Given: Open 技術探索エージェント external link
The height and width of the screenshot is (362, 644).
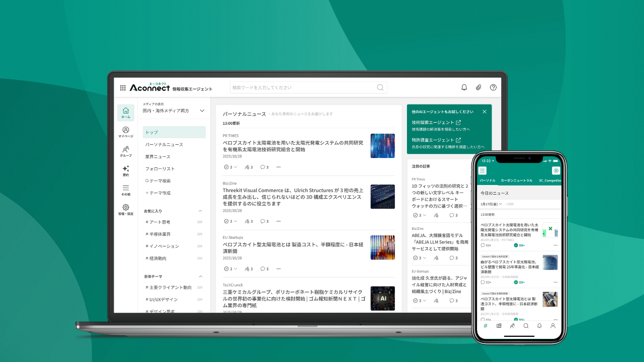Looking at the screenshot, I should [x=436, y=122].
